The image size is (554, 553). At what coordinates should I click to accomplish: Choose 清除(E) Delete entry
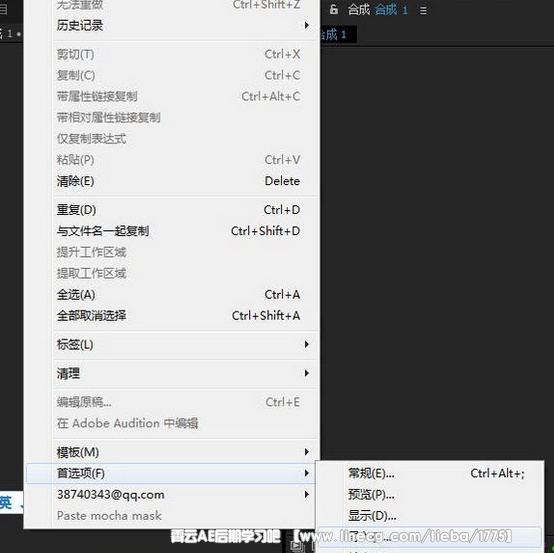172,181
